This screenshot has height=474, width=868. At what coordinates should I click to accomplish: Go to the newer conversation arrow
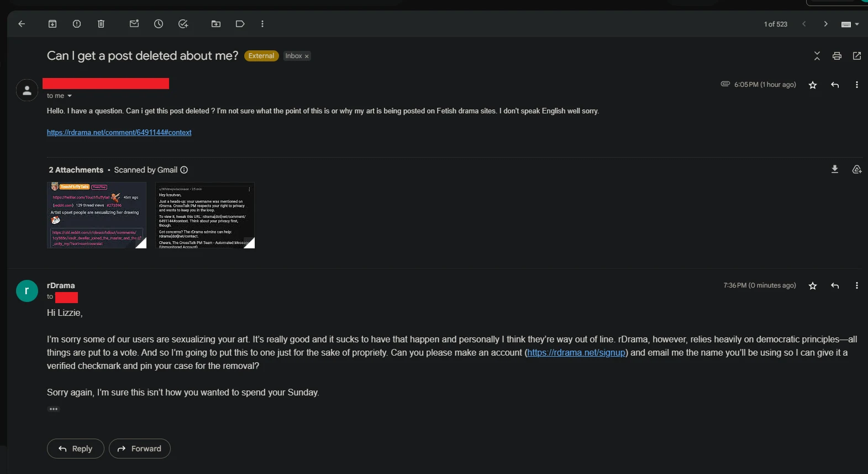pos(804,24)
